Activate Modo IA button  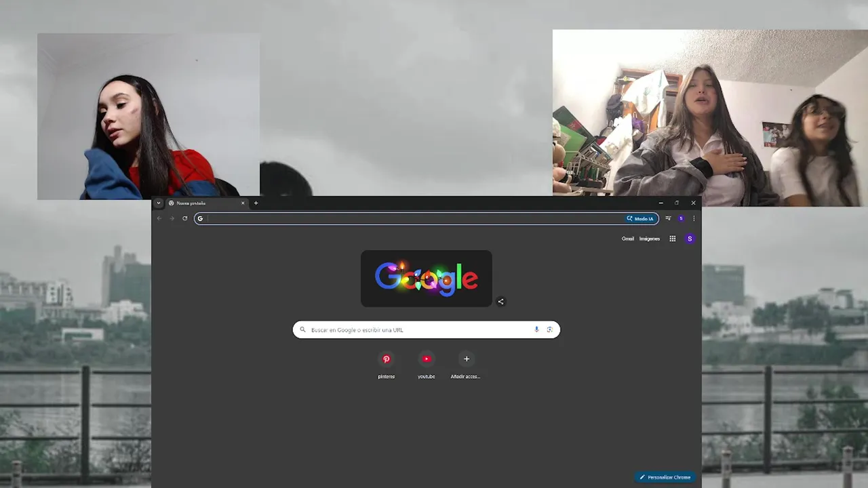coord(640,218)
